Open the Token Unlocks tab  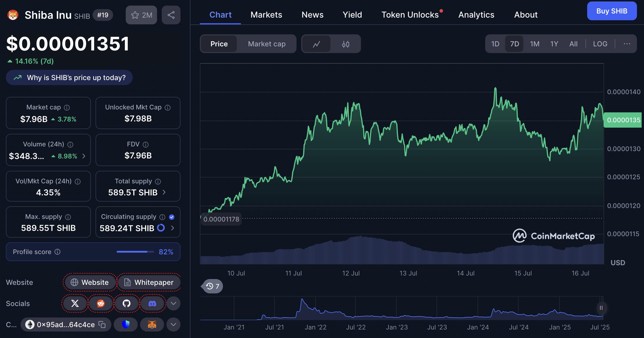[410, 15]
